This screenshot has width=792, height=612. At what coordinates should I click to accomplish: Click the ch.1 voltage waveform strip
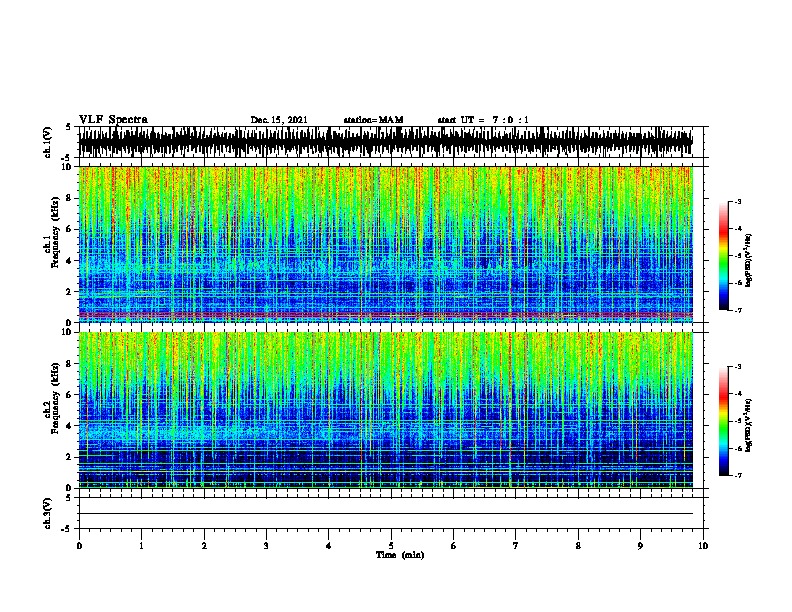[x=385, y=142]
